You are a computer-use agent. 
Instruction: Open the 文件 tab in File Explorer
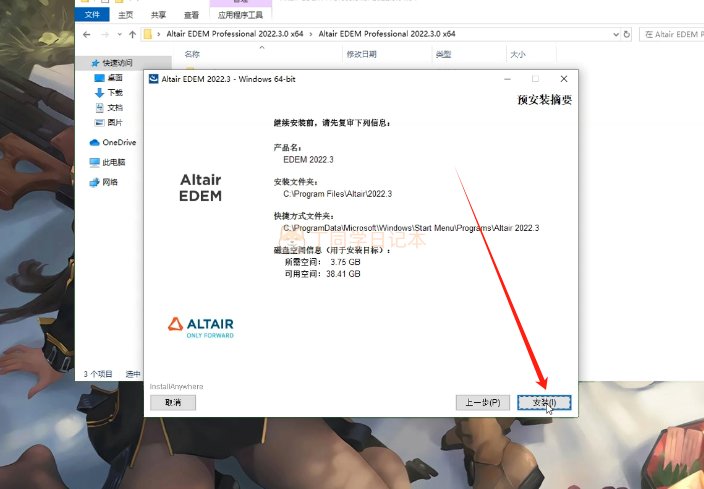pyautogui.click(x=92, y=14)
